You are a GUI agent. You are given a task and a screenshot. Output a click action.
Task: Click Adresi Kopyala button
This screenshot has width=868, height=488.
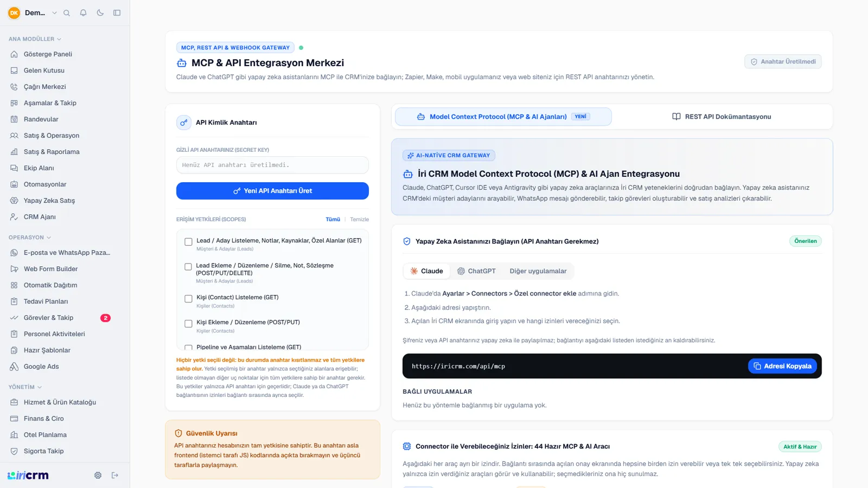click(x=782, y=367)
